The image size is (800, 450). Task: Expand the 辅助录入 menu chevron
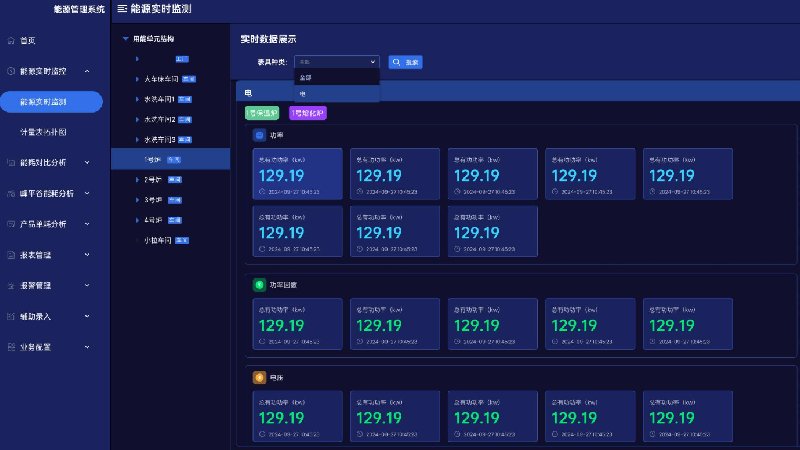87,316
